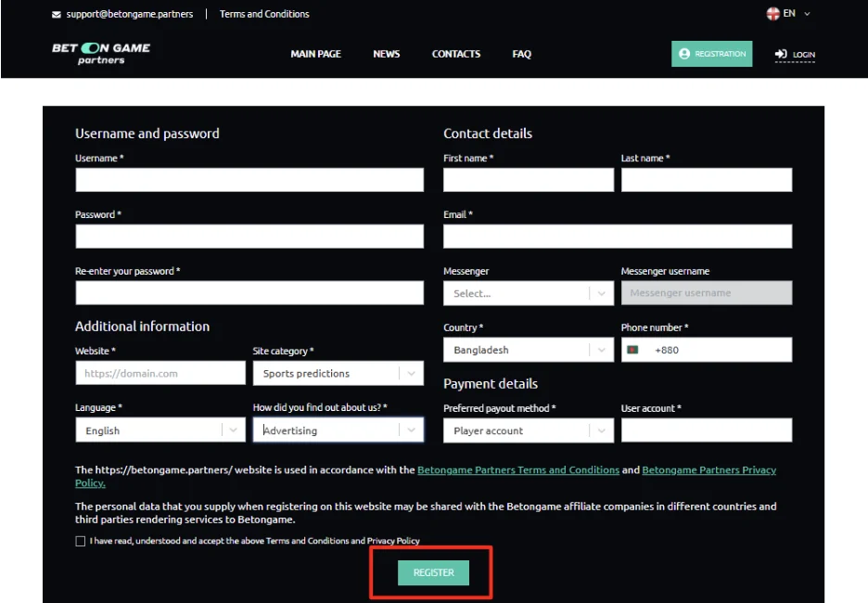Click the Bangladesh flag in phone field
The image size is (868, 603).
[x=633, y=350]
